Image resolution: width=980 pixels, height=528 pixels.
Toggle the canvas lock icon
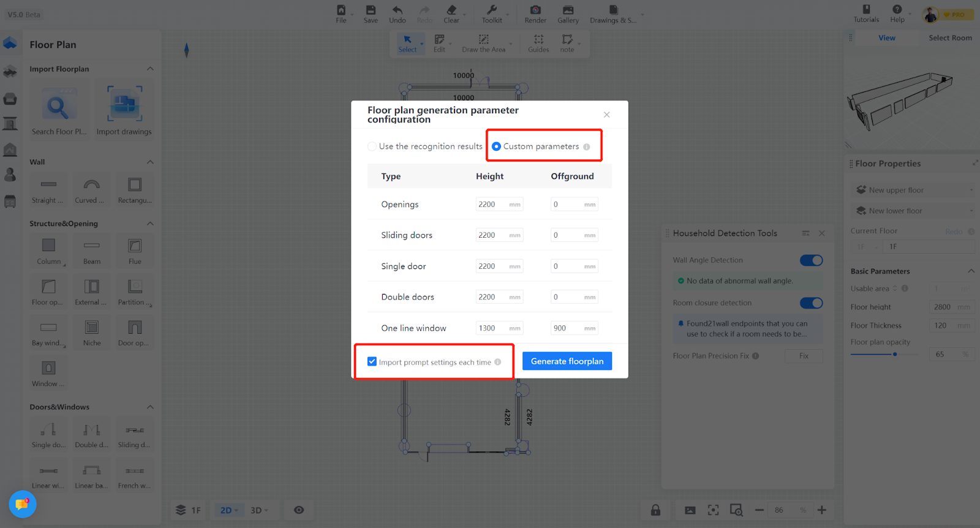point(655,510)
